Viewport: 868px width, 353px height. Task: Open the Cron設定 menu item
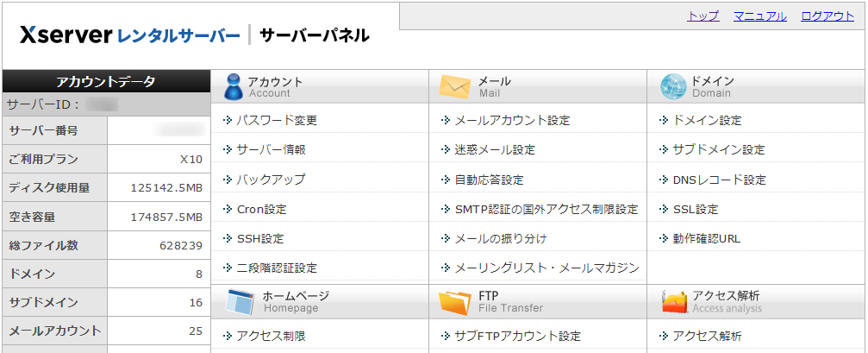(x=261, y=209)
